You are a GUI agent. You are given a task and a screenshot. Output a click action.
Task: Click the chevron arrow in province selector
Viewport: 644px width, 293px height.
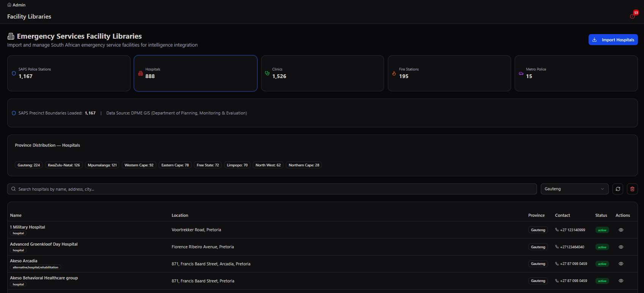click(x=602, y=189)
